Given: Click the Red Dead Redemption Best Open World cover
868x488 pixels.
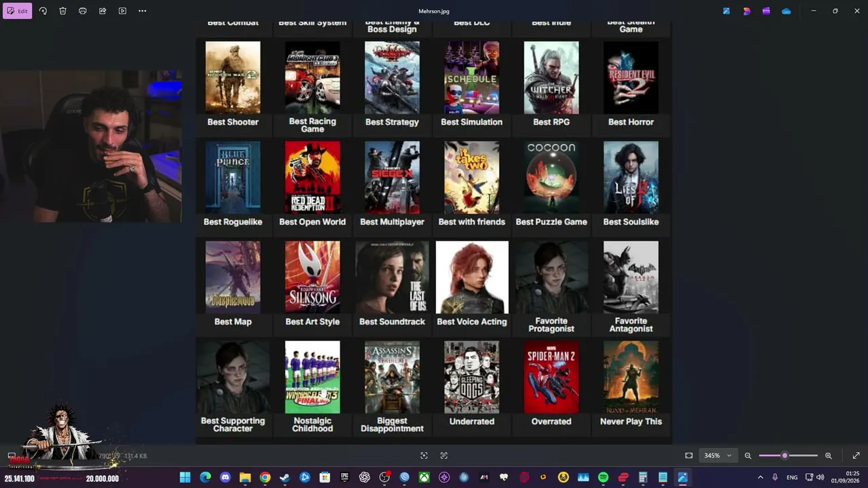Looking at the screenshot, I should point(313,178).
